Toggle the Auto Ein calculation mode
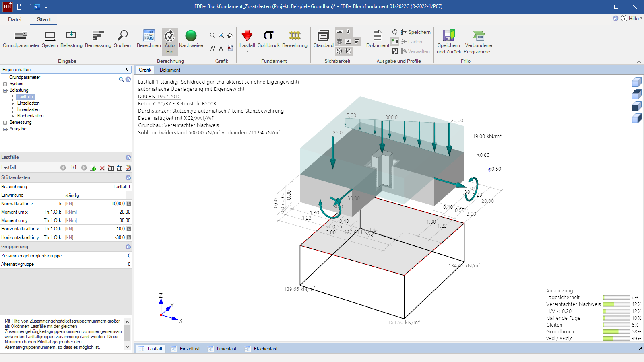Screen dimensions: 644x362 click(170, 41)
